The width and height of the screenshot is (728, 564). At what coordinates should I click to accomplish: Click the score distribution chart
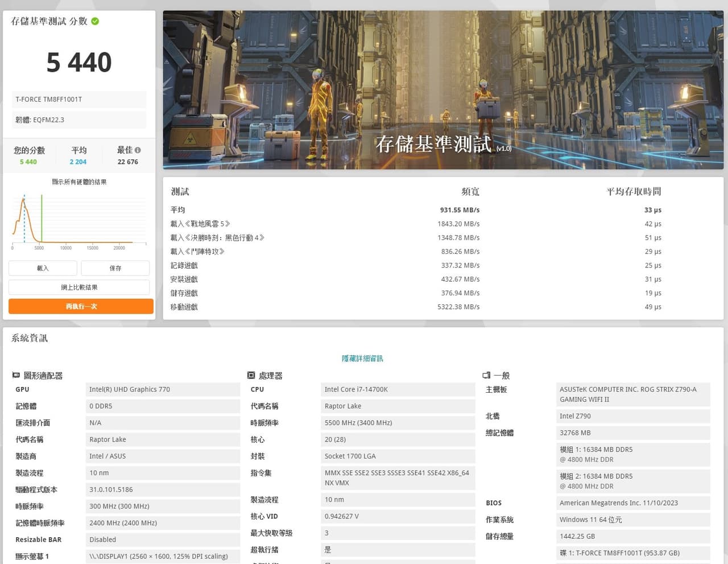tap(79, 222)
